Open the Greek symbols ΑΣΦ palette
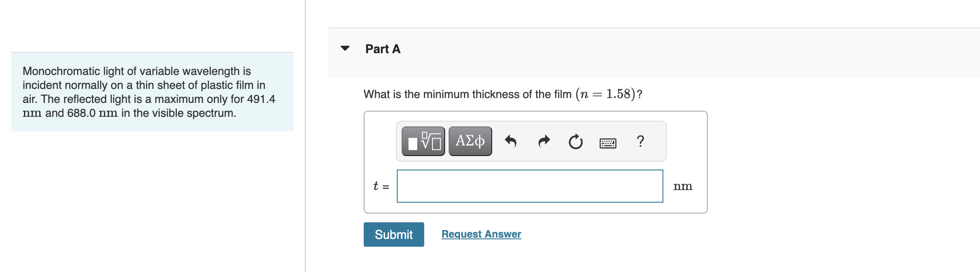 point(470,141)
